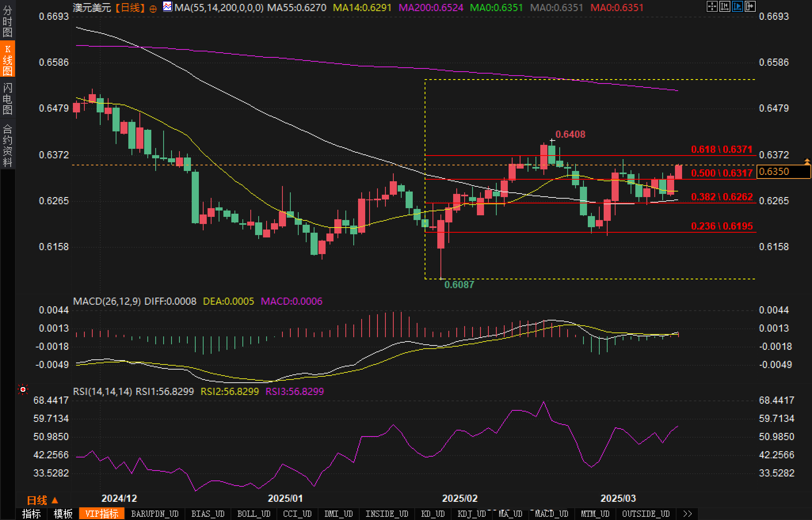Apply the BIAS_UD indicator
The height and width of the screenshot is (520, 812).
point(208,514)
